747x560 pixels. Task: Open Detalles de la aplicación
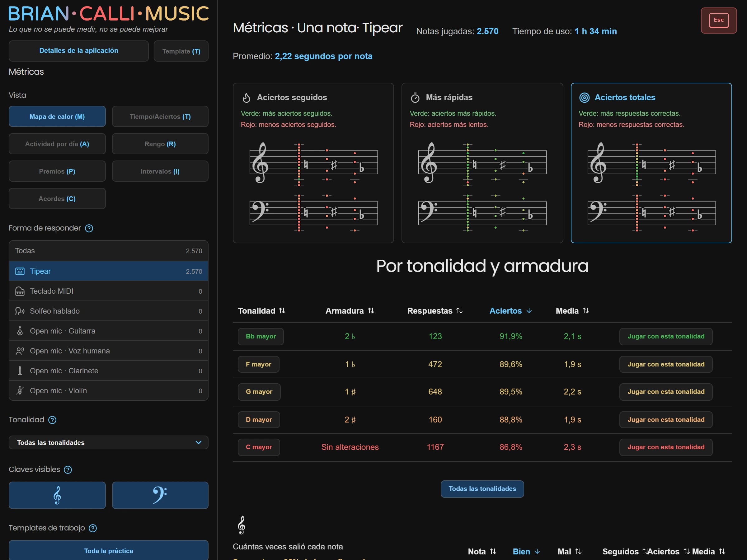(x=79, y=51)
